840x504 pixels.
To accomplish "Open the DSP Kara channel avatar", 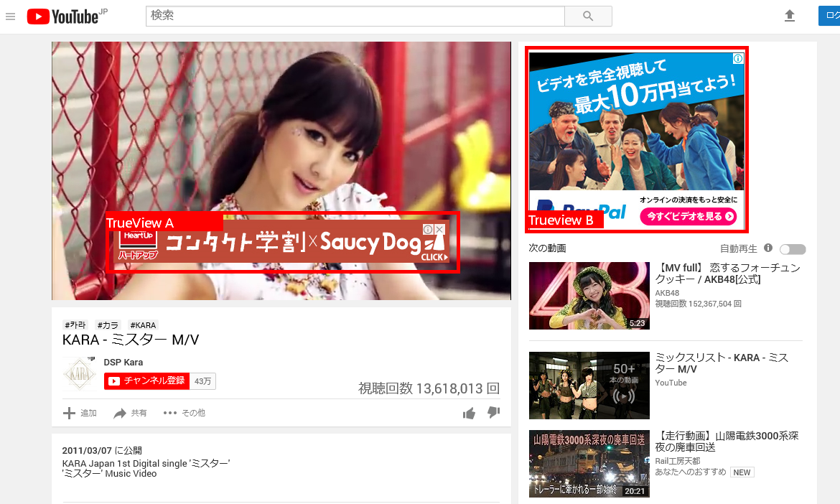I will pos(80,373).
